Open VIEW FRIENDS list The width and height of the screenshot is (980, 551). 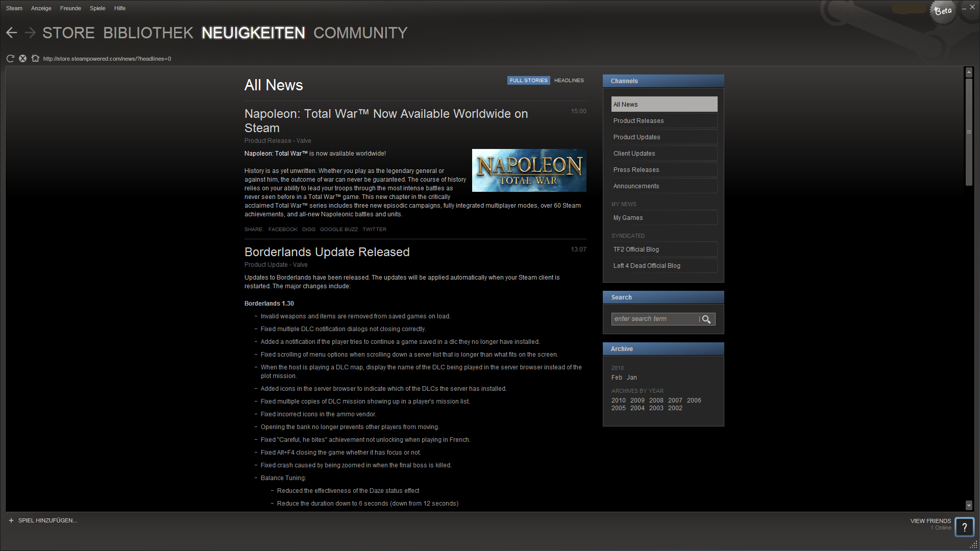point(930,521)
